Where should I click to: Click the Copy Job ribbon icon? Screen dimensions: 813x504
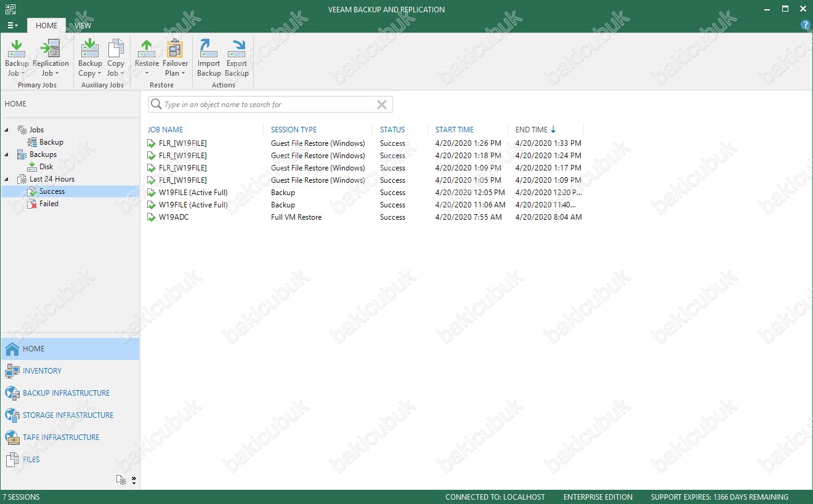point(116,48)
